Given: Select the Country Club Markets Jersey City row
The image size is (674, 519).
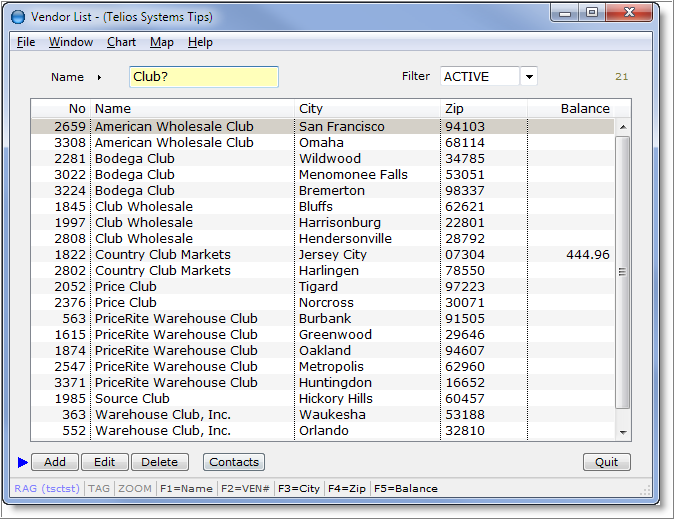Looking at the screenshot, I should [300, 255].
